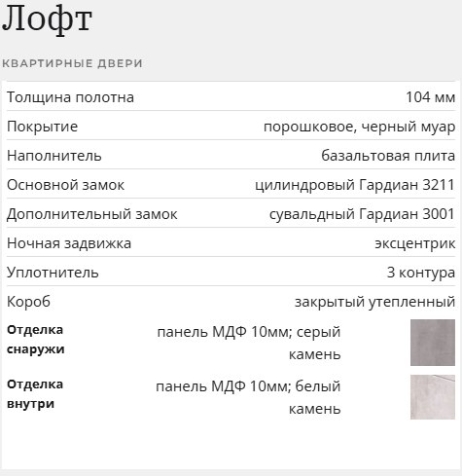Select the Отделка внутри bold label
Image resolution: width=462 pixels, height=476 pixels.
tap(35, 394)
